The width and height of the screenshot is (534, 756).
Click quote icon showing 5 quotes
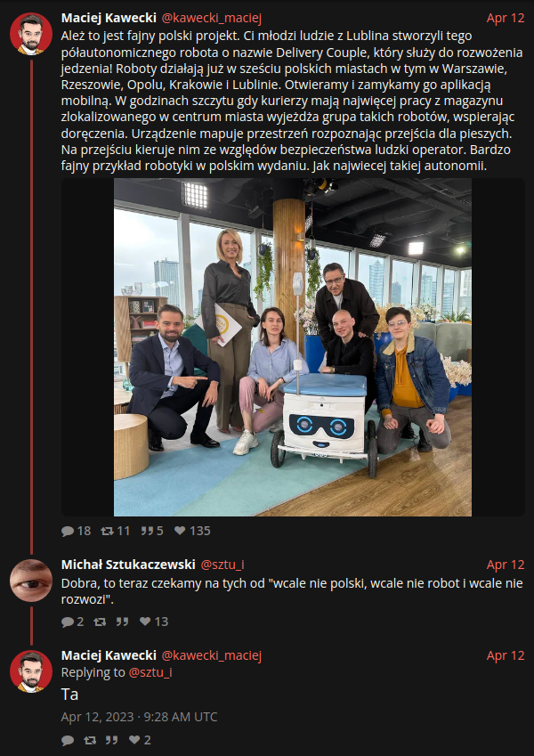coord(147,531)
